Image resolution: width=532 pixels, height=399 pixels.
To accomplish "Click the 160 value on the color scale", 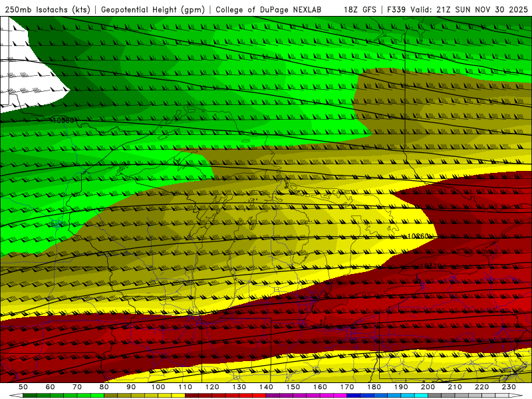I will (x=320, y=387).
